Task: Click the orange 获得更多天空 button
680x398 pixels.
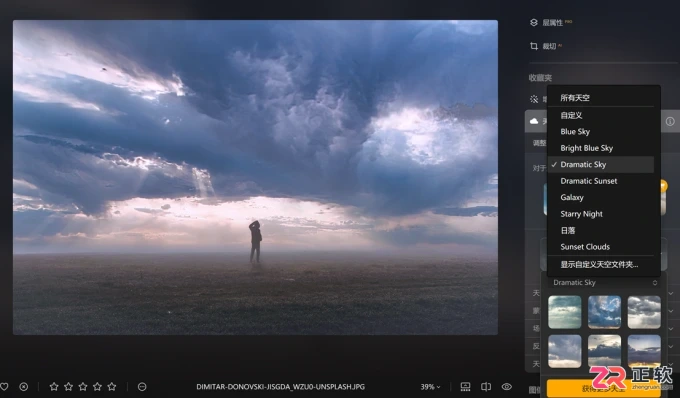Action: click(x=605, y=388)
